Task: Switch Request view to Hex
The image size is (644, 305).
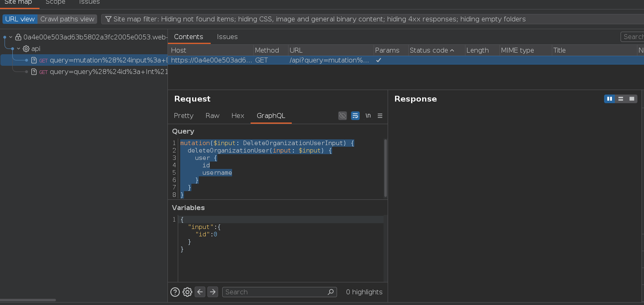Action: click(x=238, y=116)
